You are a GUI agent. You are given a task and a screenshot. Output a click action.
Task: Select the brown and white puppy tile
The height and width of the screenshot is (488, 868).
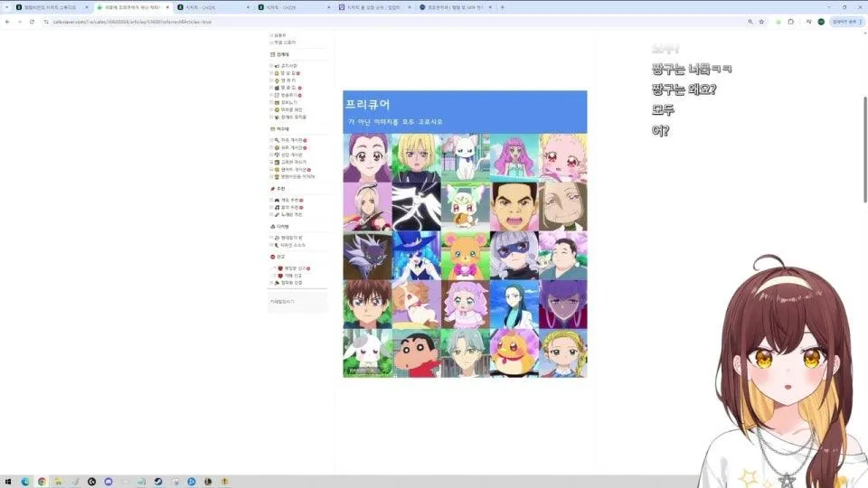coord(416,305)
